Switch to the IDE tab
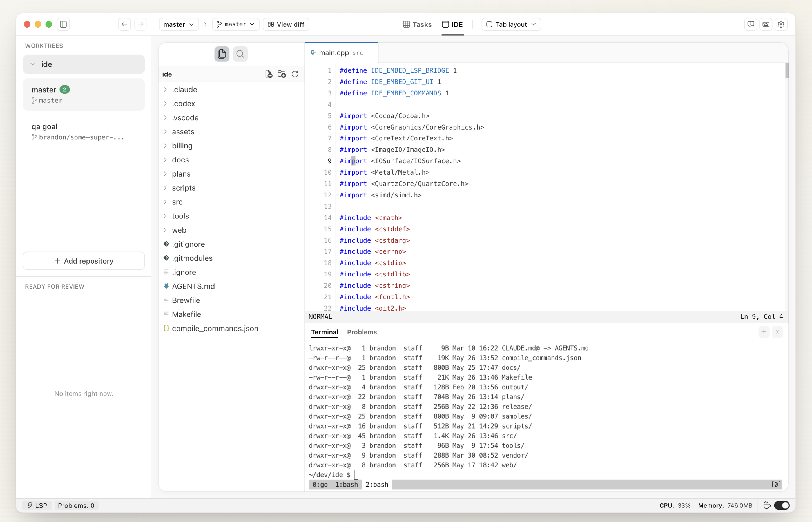 tap(453, 24)
